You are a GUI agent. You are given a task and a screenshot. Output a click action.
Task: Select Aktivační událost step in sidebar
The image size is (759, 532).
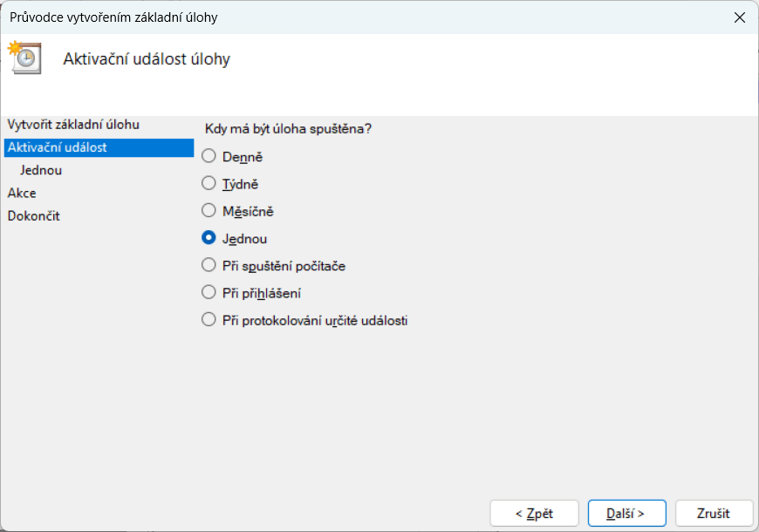[x=58, y=147]
